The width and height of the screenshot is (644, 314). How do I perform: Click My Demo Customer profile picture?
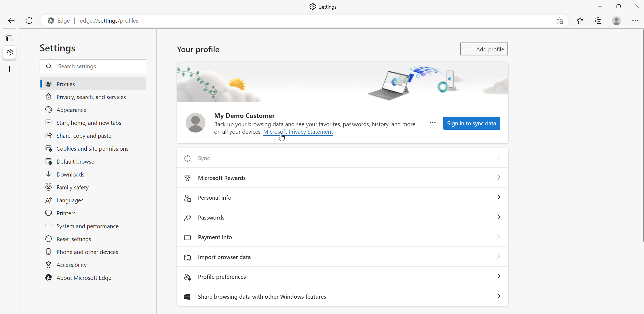196,123
